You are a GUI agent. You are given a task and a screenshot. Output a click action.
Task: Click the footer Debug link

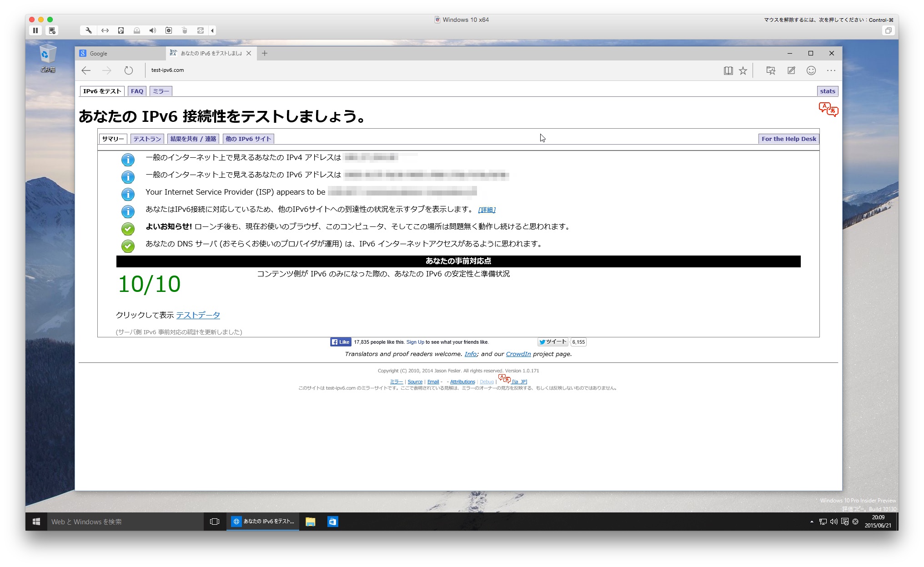487,381
